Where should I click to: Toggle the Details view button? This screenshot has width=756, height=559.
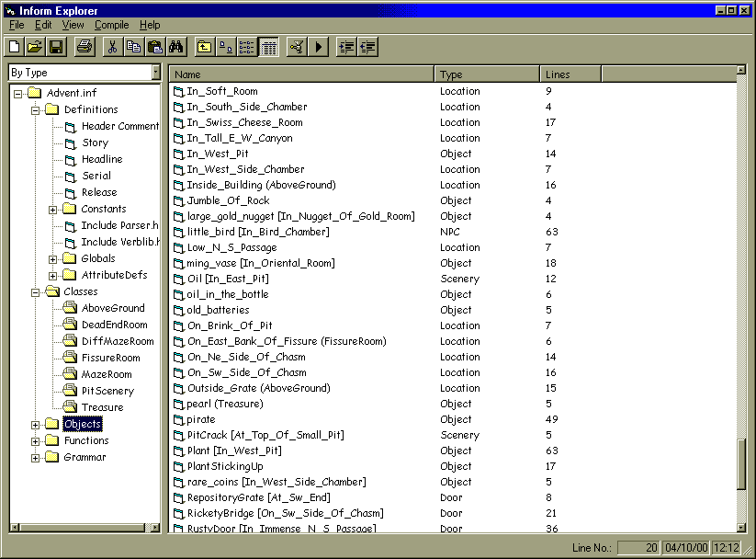coord(269,47)
